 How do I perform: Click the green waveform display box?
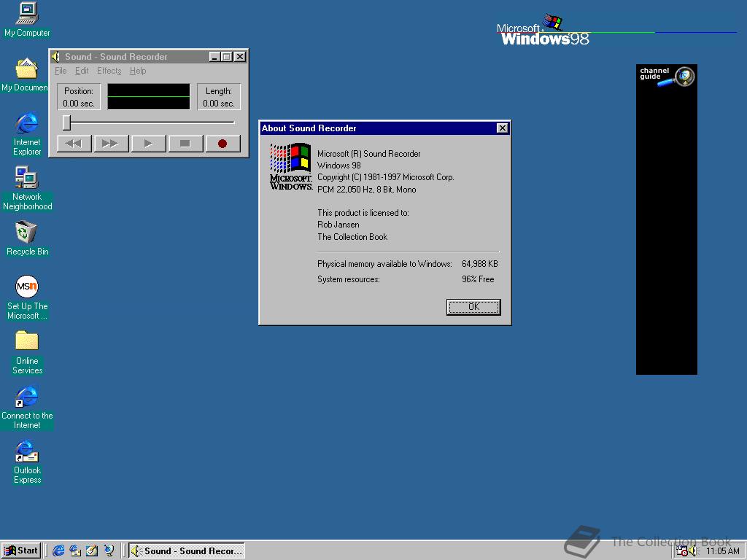pyautogui.click(x=149, y=97)
